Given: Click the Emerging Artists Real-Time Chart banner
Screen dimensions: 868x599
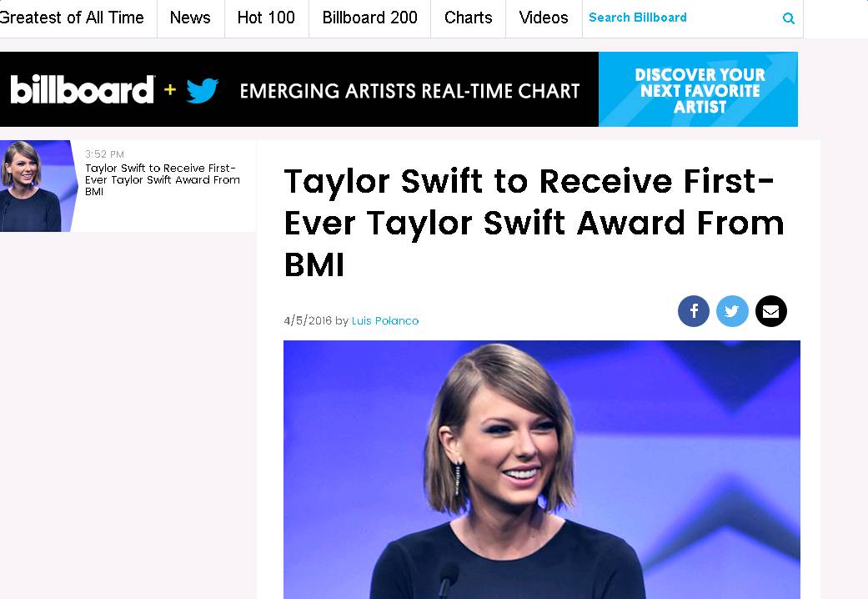Looking at the screenshot, I should coord(409,90).
